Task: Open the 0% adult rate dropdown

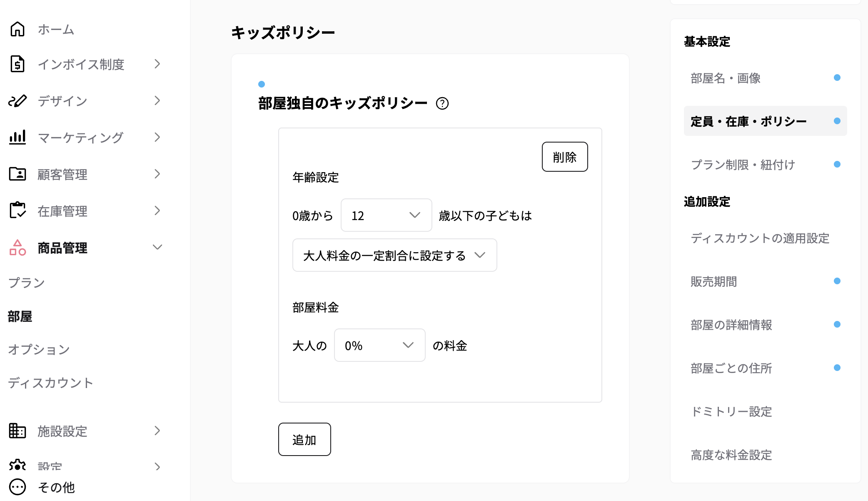Action: 379,345
